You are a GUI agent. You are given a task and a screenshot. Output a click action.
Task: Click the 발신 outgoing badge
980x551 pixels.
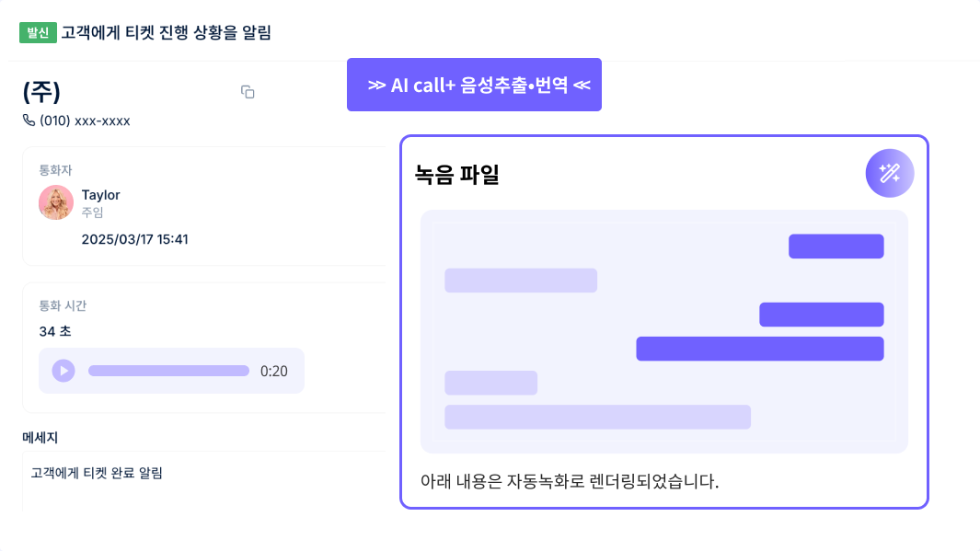click(38, 32)
